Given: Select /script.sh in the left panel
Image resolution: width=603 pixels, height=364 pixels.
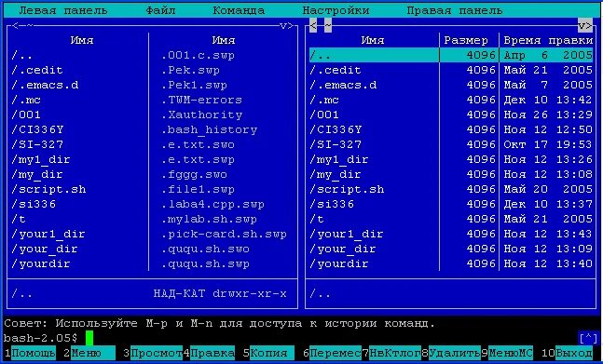Looking at the screenshot, I should [48, 190].
